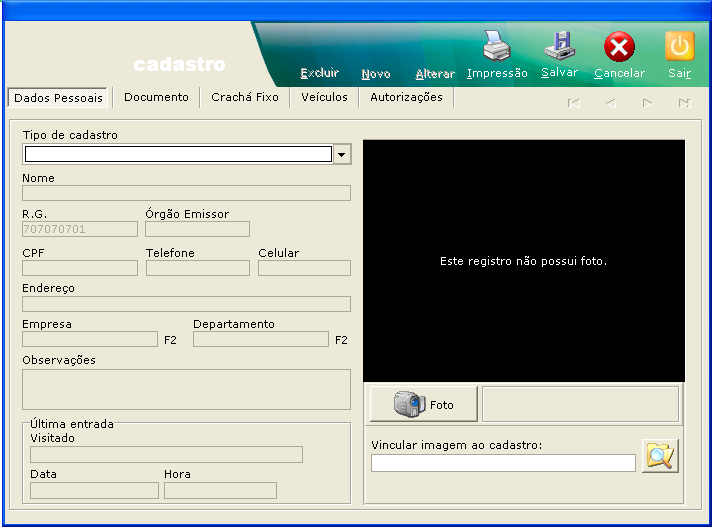Go to the next record arrow
The width and height of the screenshot is (714, 528).
(x=648, y=103)
